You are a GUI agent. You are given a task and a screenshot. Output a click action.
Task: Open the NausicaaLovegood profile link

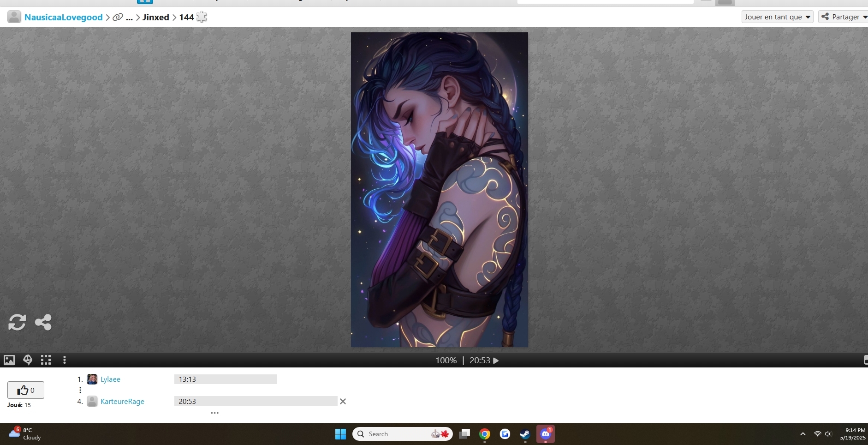(x=64, y=17)
